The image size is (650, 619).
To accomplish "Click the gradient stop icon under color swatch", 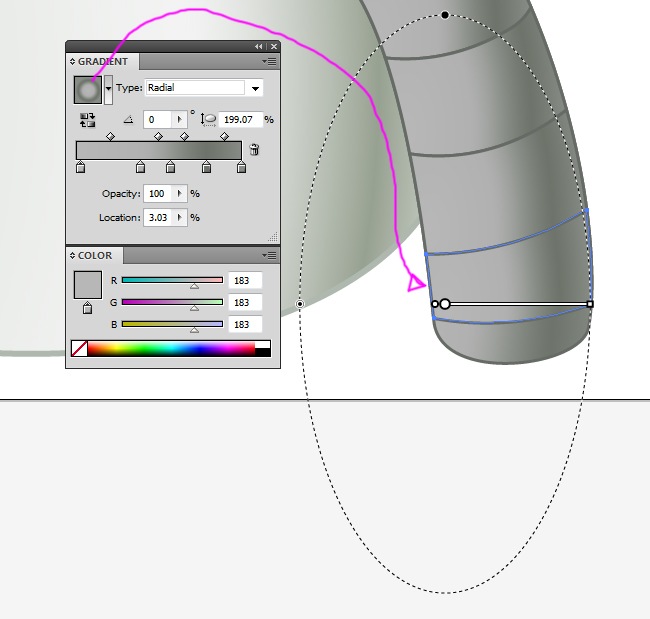I will 87,308.
